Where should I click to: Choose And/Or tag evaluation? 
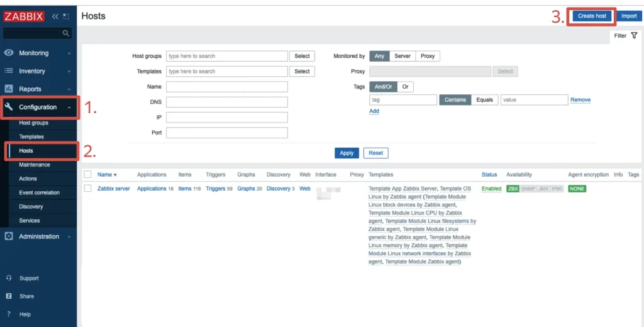(x=384, y=87)
